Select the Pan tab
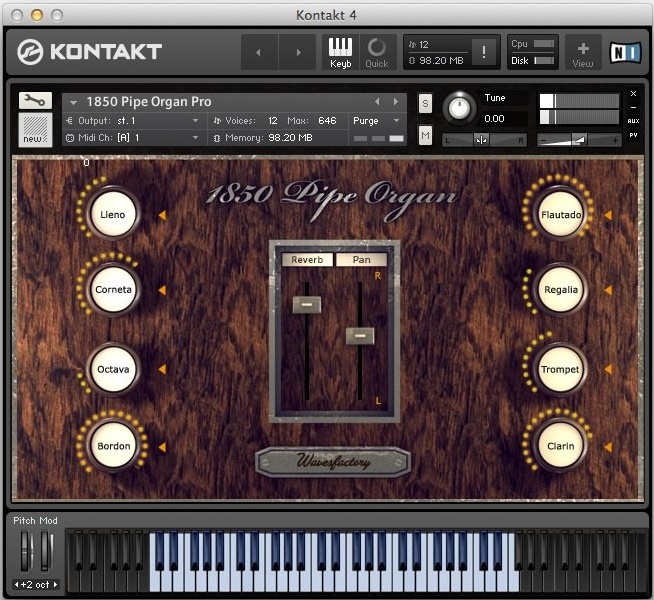The image size is (654, 600). pos(361,260)
